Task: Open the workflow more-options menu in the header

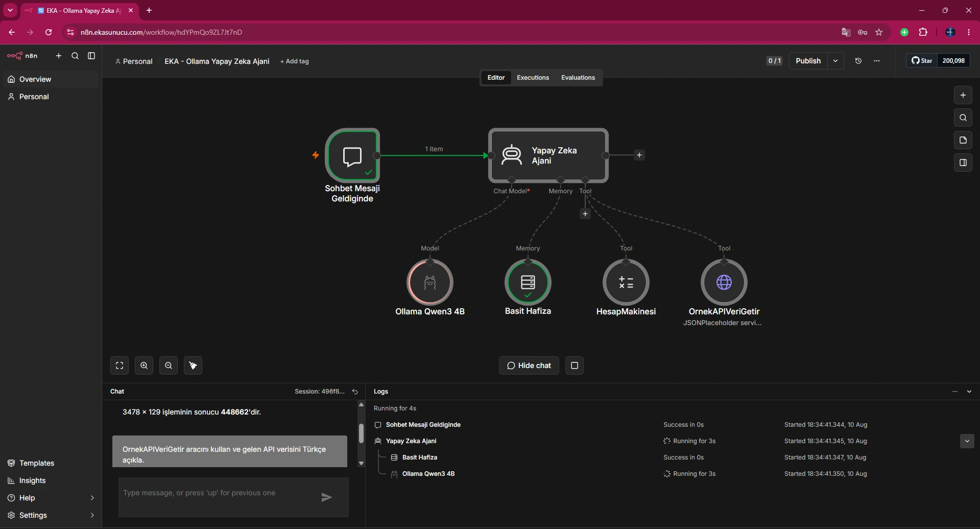Action: [877, 61]
